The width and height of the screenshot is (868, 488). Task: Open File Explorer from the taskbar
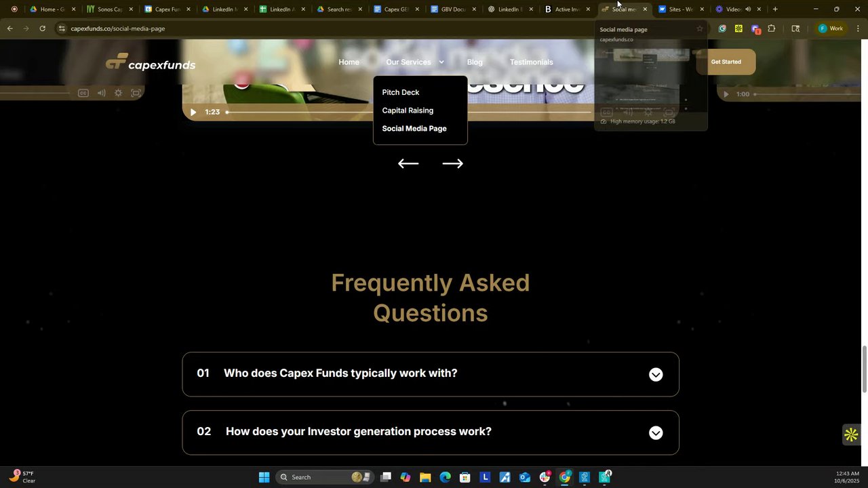tap(425, 477)
